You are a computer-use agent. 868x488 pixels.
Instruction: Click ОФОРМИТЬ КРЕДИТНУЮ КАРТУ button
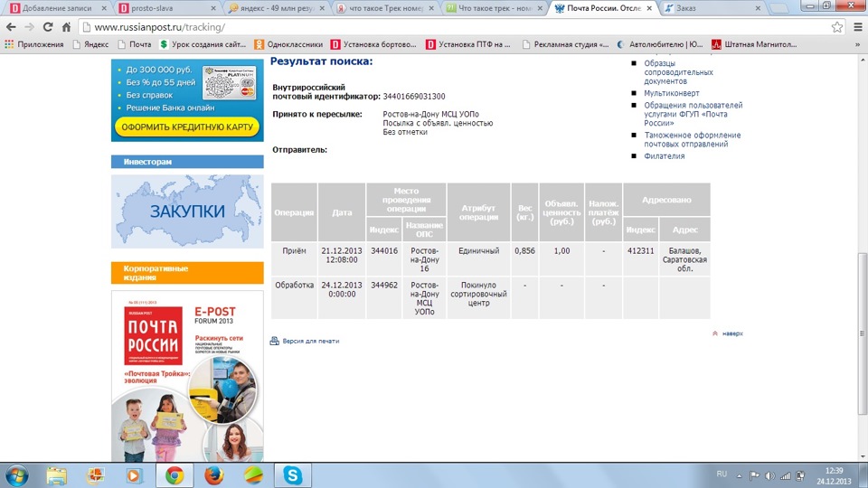tap(187, 127)
